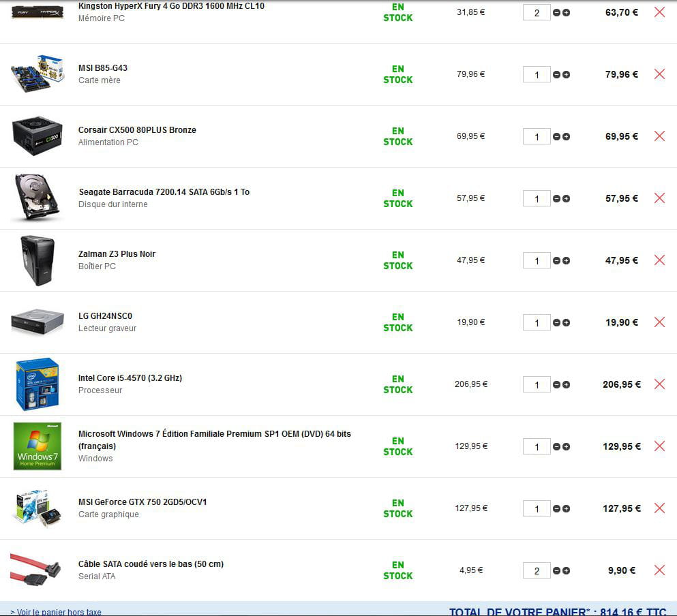Remove Zalman Z3 Plus Noir from cart
This screenshot has height=616, width=677.
coord(659,260)
